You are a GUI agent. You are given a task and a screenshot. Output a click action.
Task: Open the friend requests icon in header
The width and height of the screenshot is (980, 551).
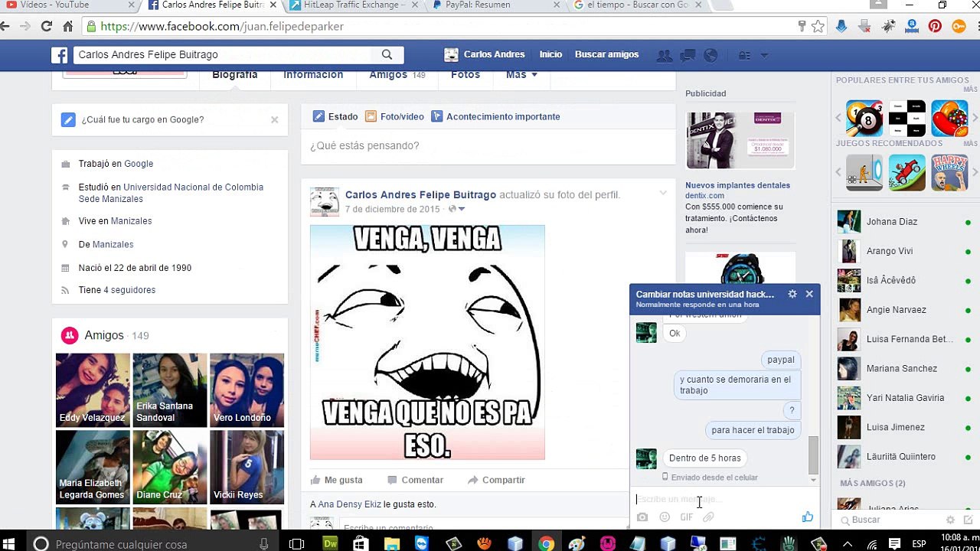coord(665,55)
